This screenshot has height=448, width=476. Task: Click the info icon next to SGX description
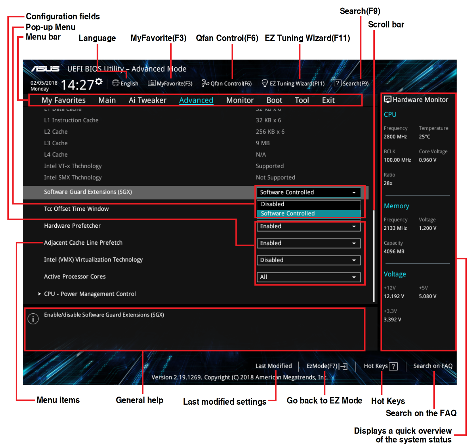(33, 318)
